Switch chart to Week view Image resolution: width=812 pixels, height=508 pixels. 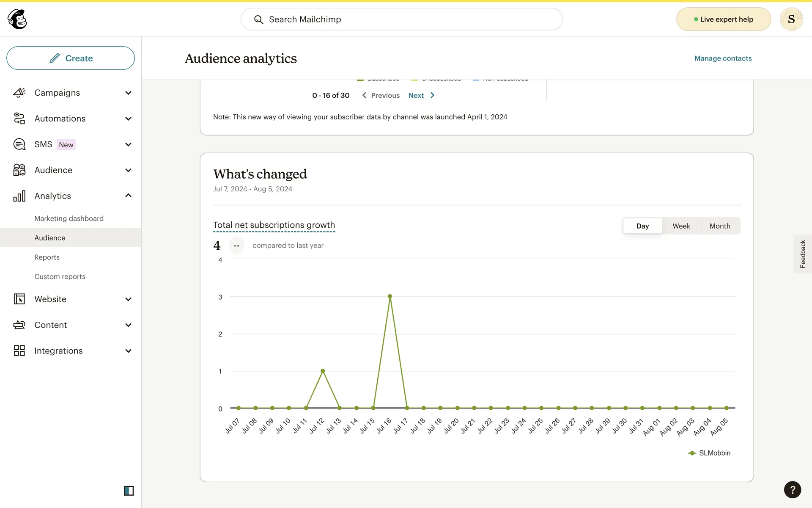[681, 226]
